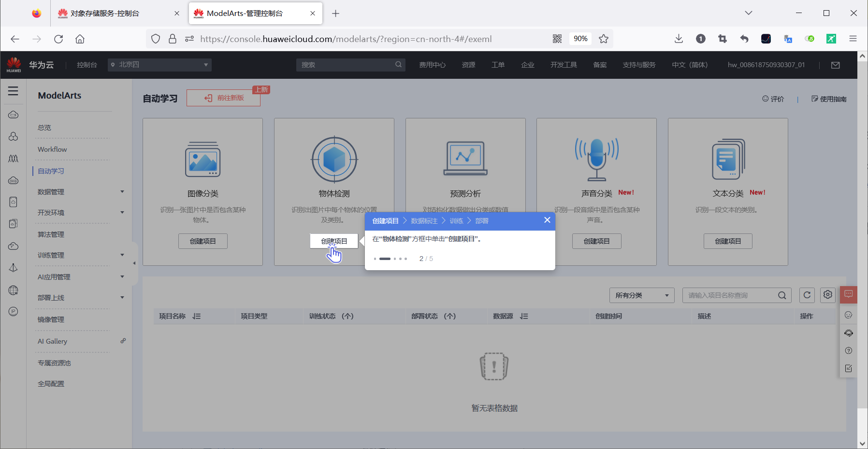
Task: Open 费用中心 in the top menu
Action: tap(432, 65)
